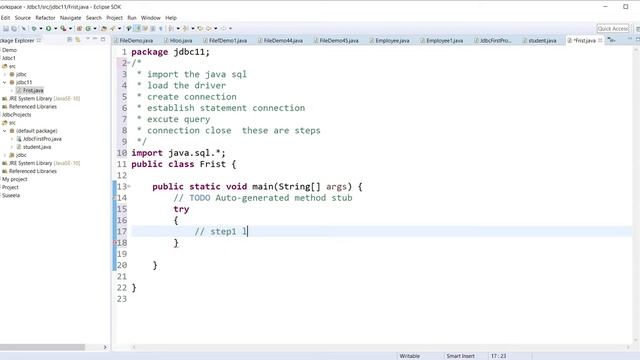Place cursor on 'import java.sql.*;' line
Viewport: 640px width, 360px height.
click(x=178, y=153)
